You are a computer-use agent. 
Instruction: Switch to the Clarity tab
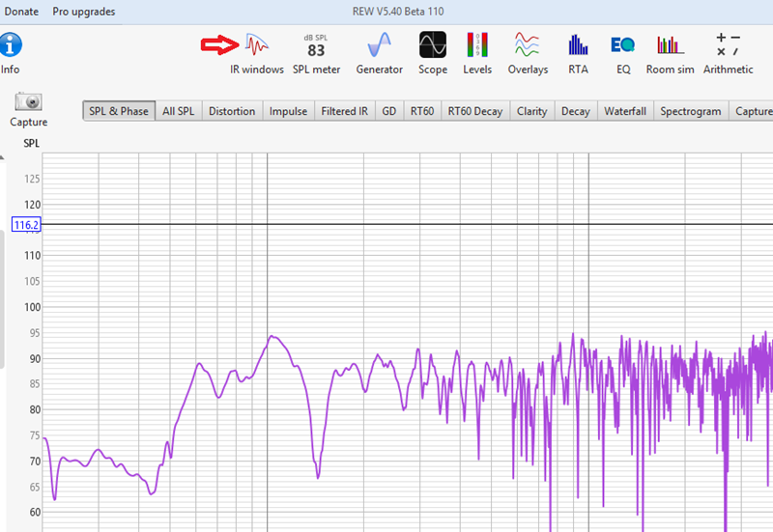coord(532,111)
